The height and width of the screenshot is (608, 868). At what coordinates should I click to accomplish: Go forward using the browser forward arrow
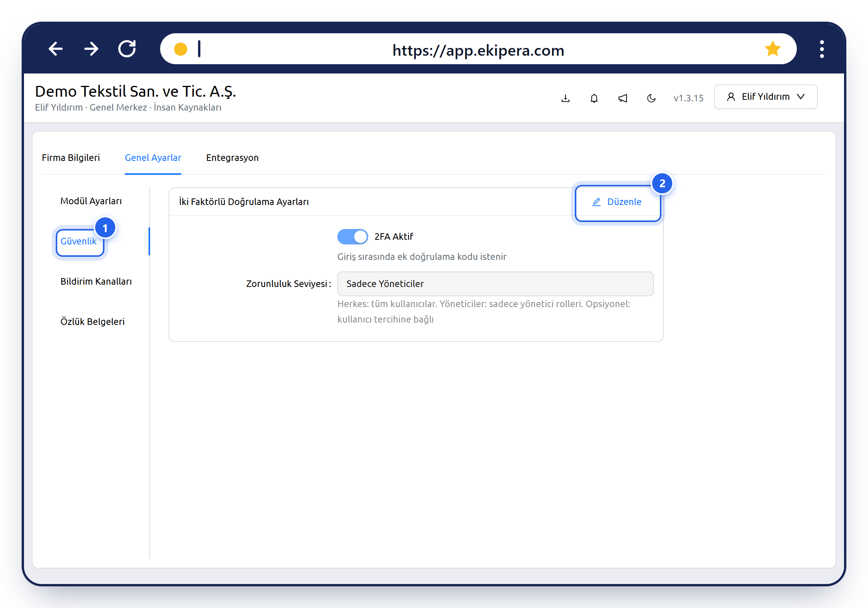[91, 49]
